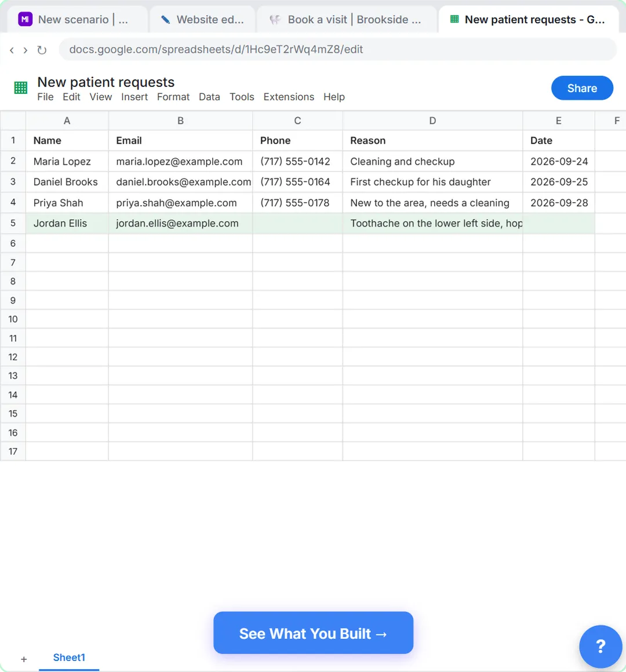Add a new sheet with plus icon
Image resolution: width=626 pixels, height=672 pixels.
click(24, 659)
